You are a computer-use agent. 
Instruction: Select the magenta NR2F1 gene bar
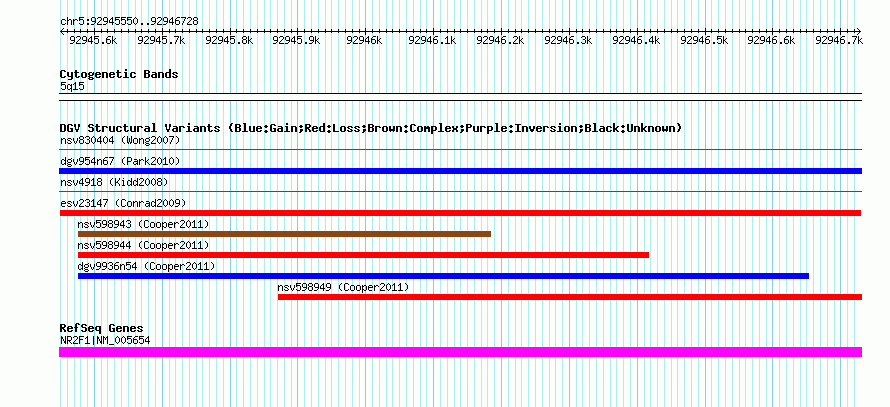[460, 352]
